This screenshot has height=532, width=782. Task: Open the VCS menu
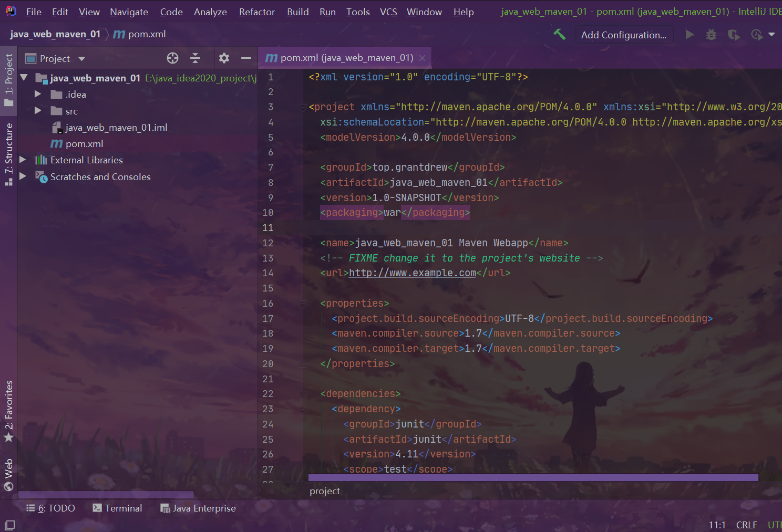coord(388,12)
